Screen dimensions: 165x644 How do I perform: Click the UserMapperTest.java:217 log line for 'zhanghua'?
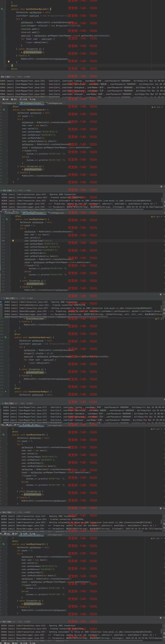point(84,414)
